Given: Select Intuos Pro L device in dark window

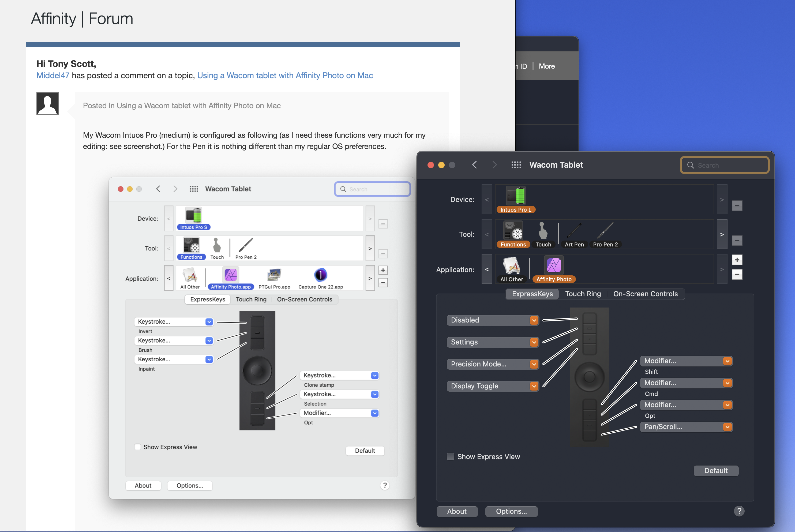Looking at the screenshot, I should tap(516, 200).
